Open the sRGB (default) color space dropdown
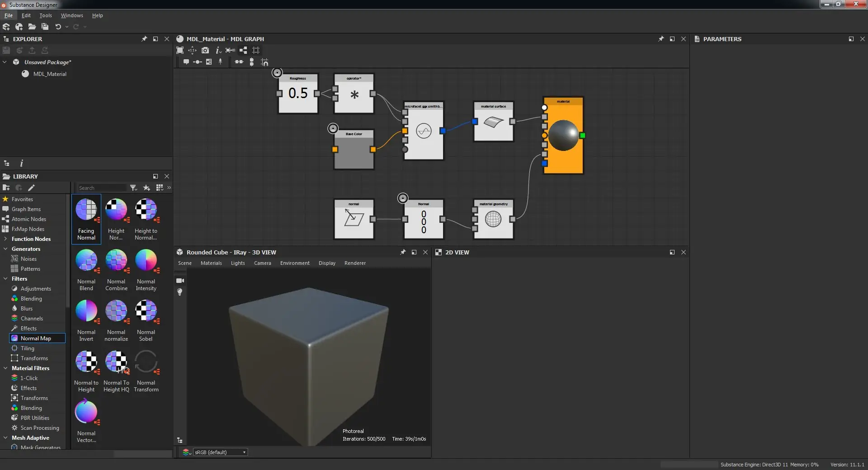Screen dimensions: 868x470 point(220,452)
